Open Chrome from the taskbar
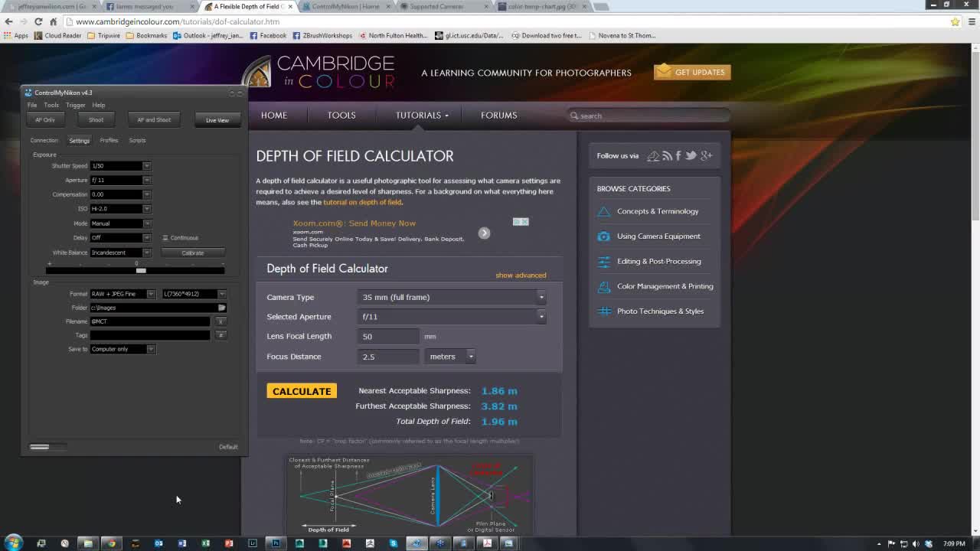Viewport: 980px width, 551px height. point(111,543)
